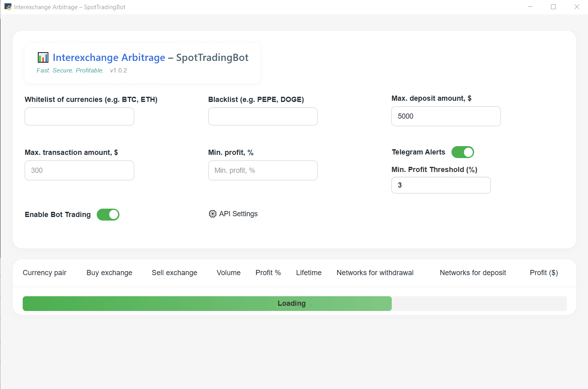Select the Profit ($) column header
Screen dimensions: 588x389
pos(543,273)
